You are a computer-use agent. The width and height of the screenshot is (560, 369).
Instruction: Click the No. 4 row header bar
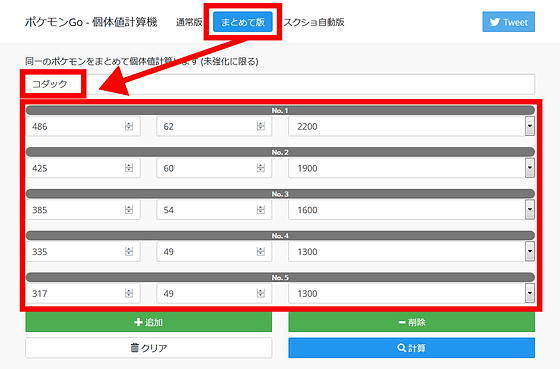(x=280, y=236)
